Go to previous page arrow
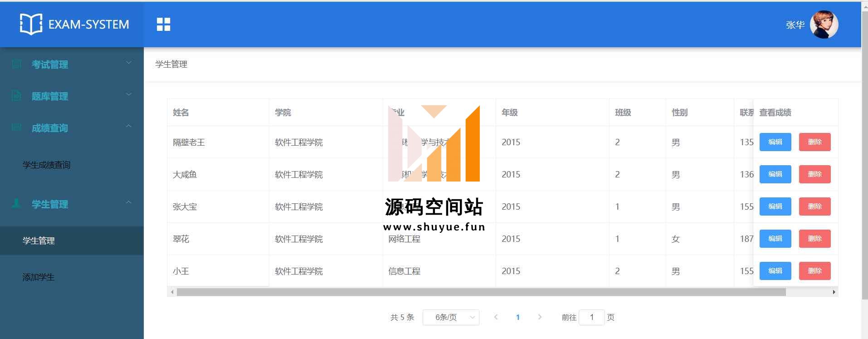This screenshot has width=868, height=339. [x=496, y=317]
